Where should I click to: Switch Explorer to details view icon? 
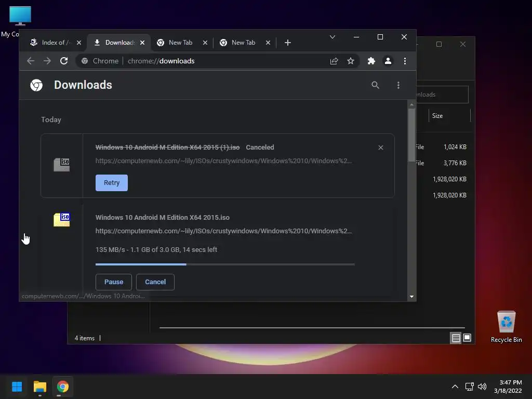456,338
